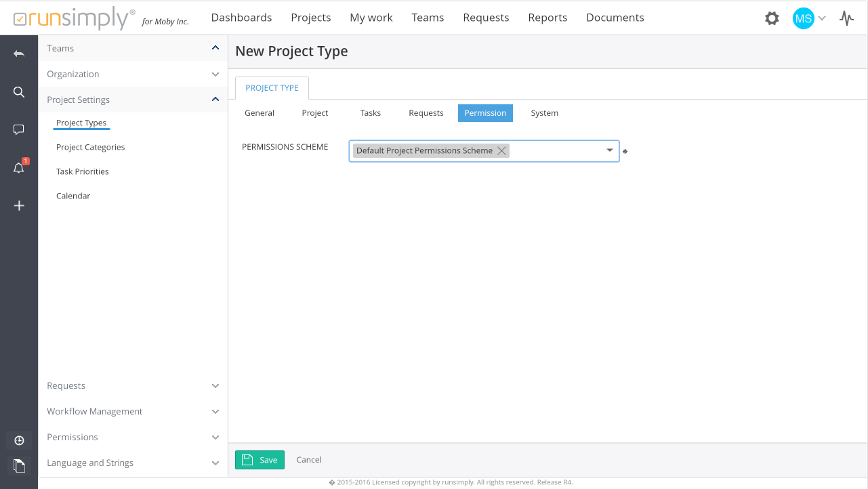Image resolution: width=868 pixels, height=489 pixels.
Task: Expand the Organization section
Action: pyautogui.click(x=215, y=75)
